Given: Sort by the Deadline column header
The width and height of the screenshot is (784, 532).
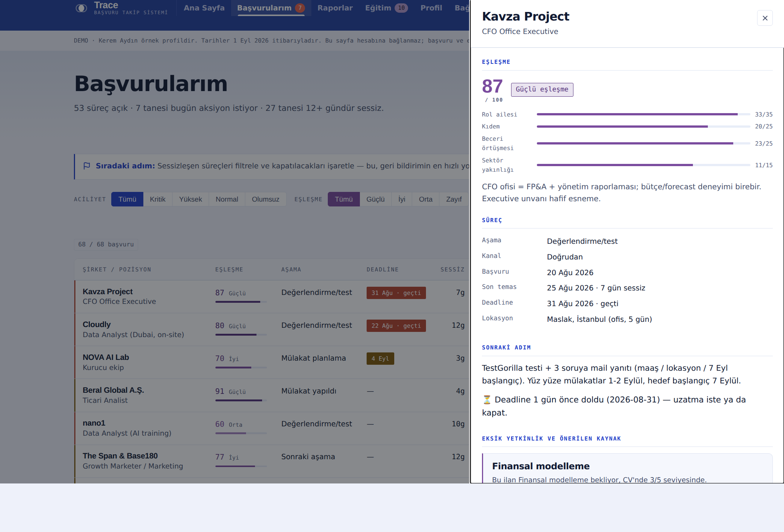Looking at the screenshot, I should click(x=382, y=270).
